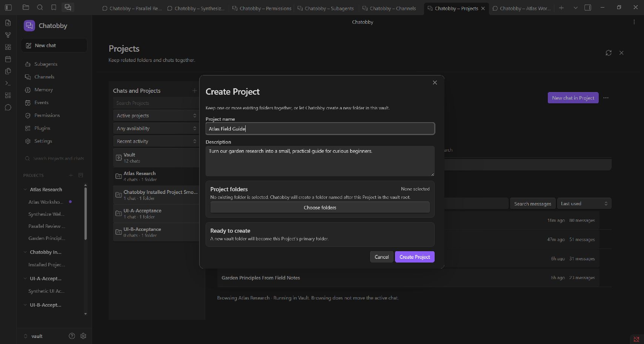Open settings gear at the sidebar bottom

coord(83,336)
